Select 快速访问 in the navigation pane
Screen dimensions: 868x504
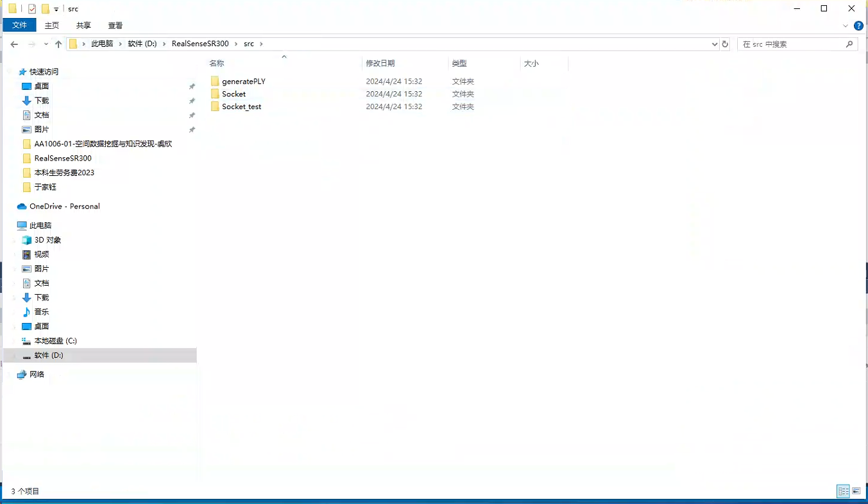(44, 72)
